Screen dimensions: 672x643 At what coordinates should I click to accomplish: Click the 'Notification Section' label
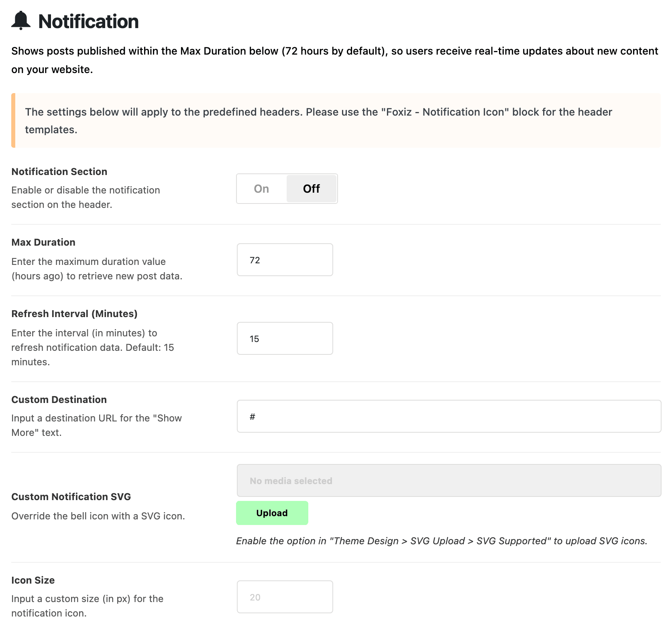click(59, 171)
